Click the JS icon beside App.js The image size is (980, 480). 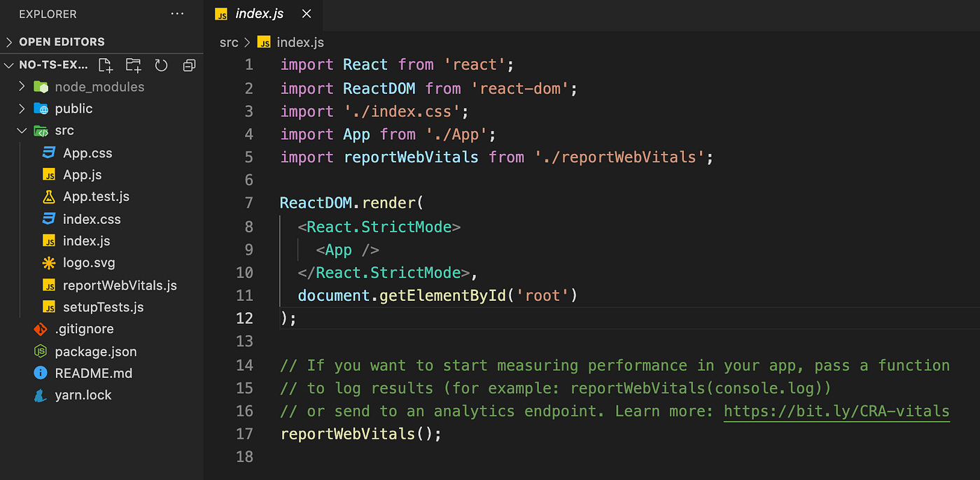point(49,175)
